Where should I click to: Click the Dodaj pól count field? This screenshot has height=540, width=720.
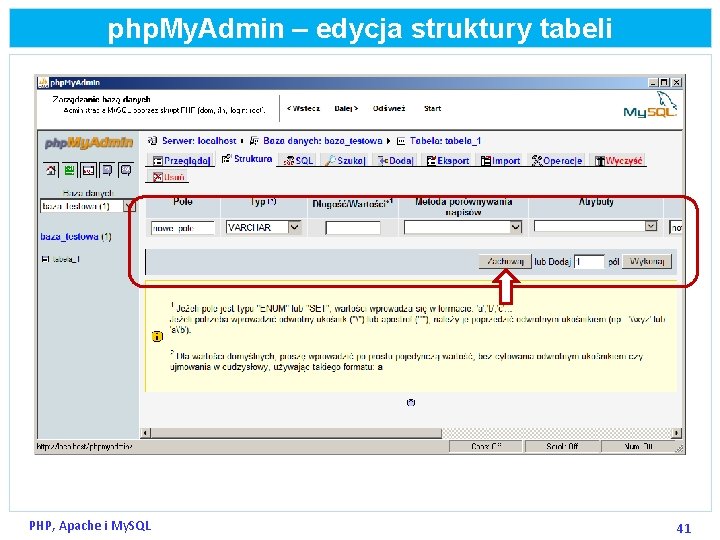click(589, 262)
